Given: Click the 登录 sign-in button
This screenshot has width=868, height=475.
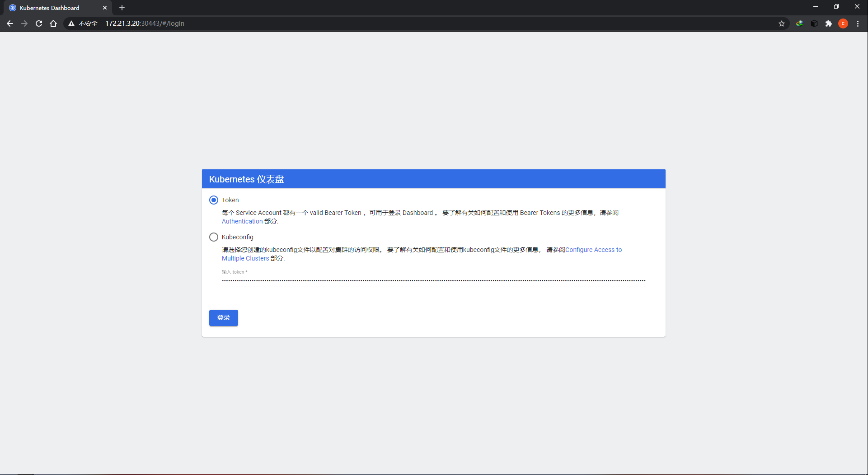Looking at the screenshot, I should pyautogui.click(x=224, y=318).
